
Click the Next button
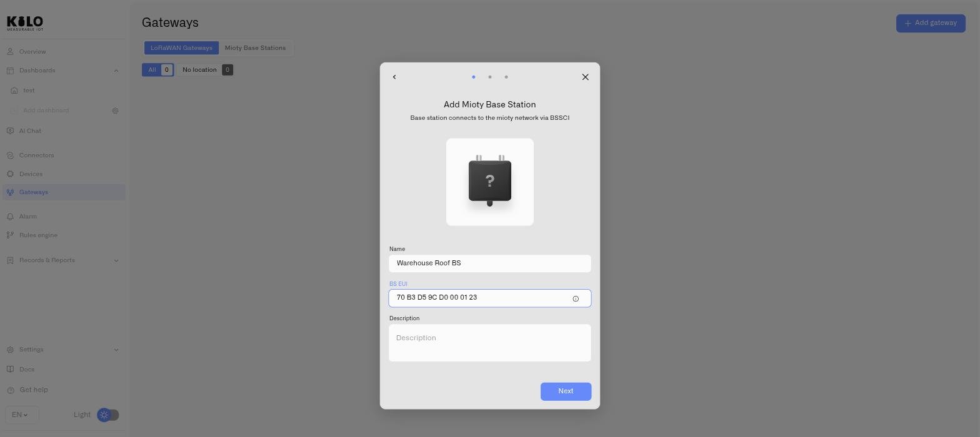coord(566,391)
